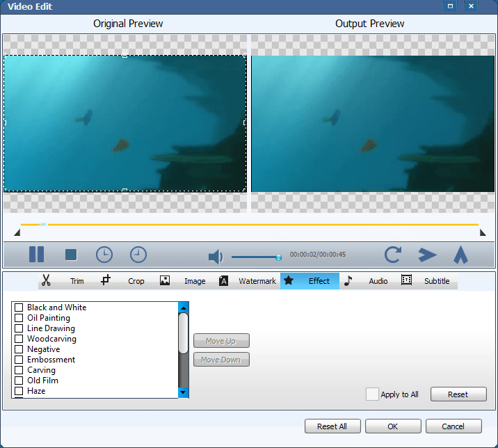The image size is (498, 448).
Task: Click the Move Up button
Action: tap(221, 341)
